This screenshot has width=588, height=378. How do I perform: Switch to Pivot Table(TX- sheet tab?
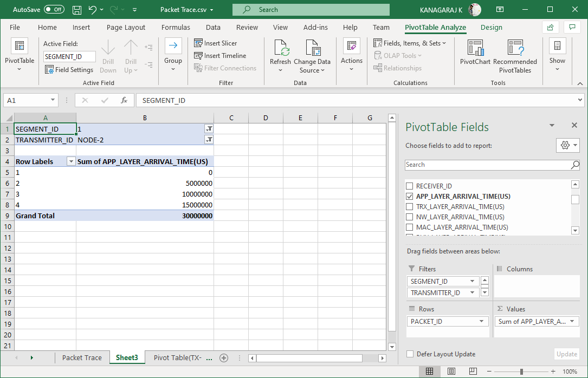[x=178, y=358]
